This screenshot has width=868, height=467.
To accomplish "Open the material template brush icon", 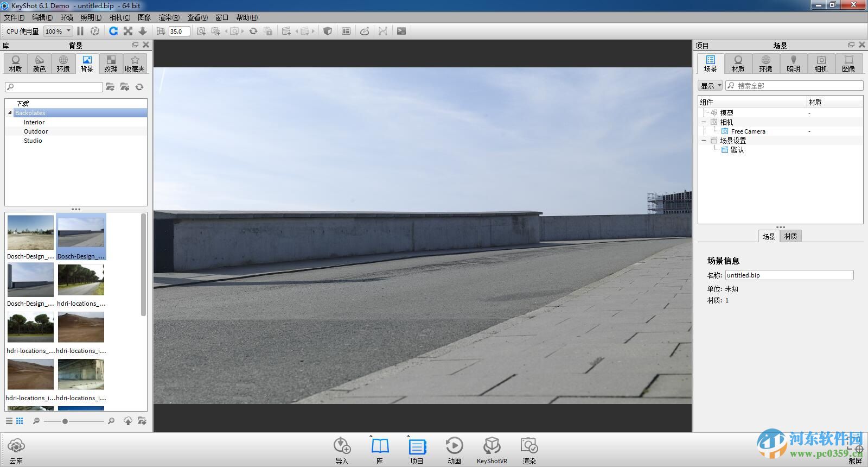I will [365, 31].
